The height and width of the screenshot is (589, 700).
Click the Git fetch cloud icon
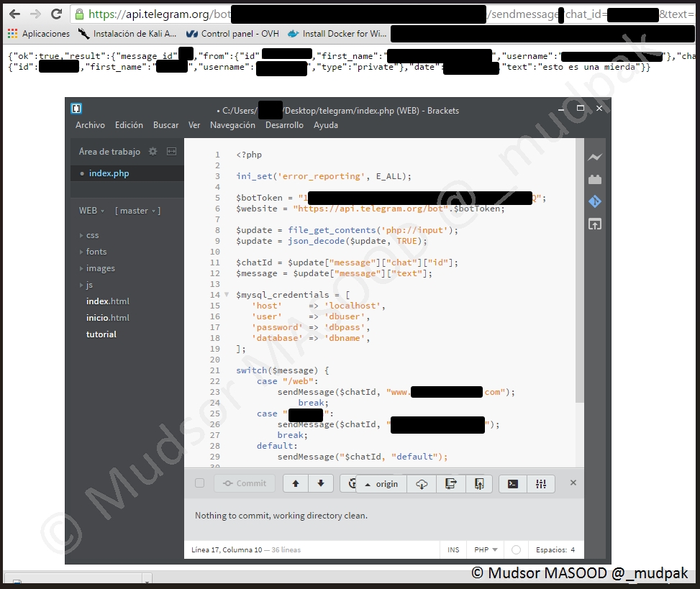[422, 484]
